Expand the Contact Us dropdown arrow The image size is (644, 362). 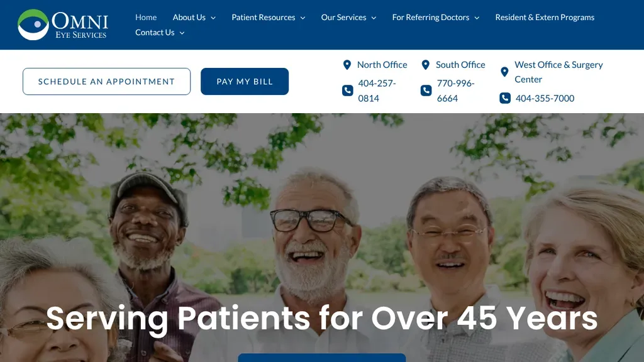[x=182, y=33]
